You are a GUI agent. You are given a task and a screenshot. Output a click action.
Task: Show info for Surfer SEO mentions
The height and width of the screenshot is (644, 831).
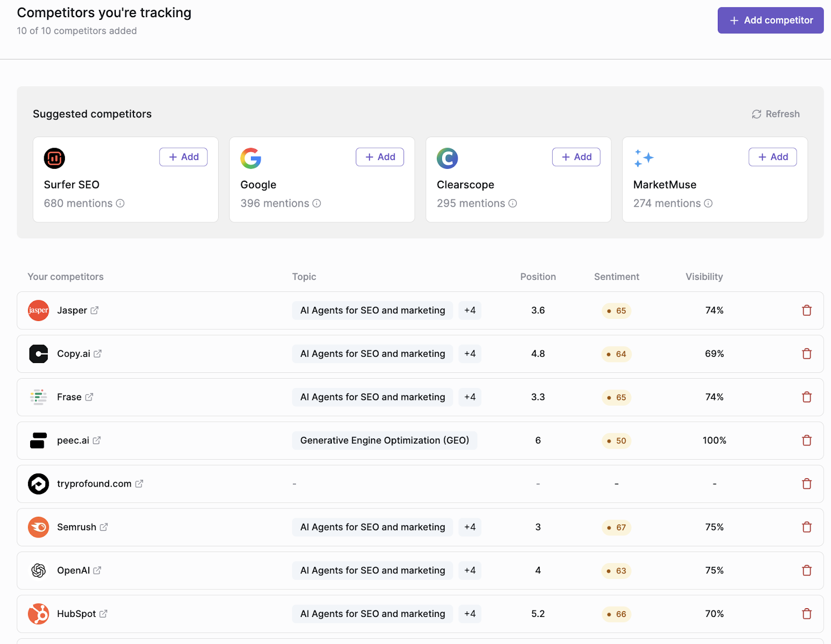[x=120, y=204]
